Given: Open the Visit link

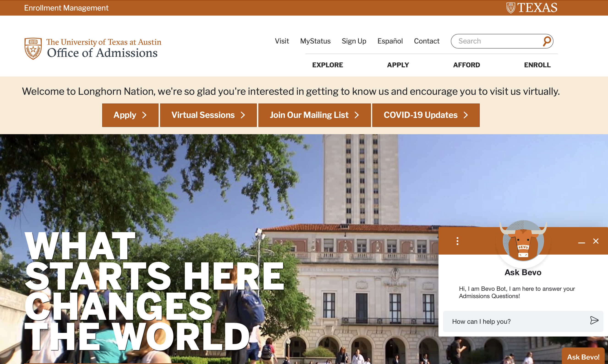Looking at the screenshot, I should tap(282, 41).
